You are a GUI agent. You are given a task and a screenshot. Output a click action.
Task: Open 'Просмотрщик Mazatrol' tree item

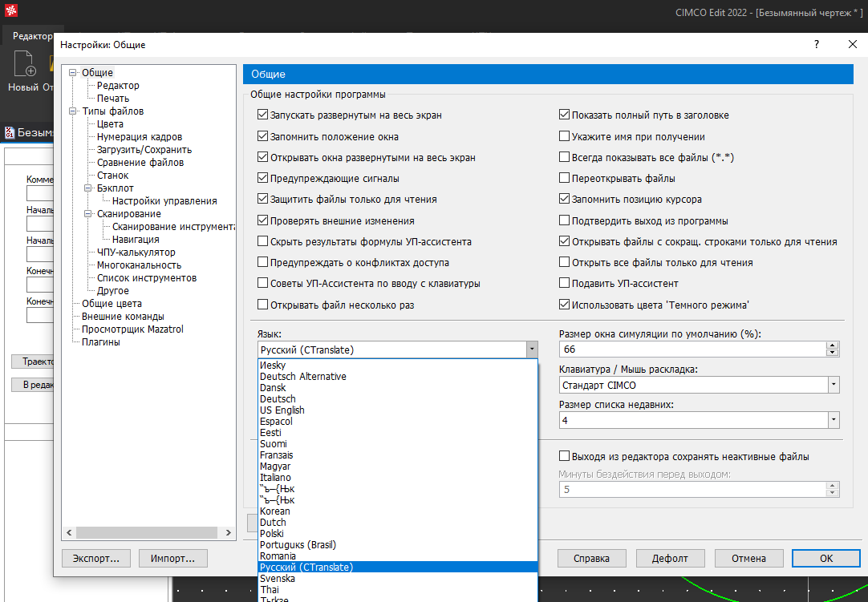click(x=132, y=329)
